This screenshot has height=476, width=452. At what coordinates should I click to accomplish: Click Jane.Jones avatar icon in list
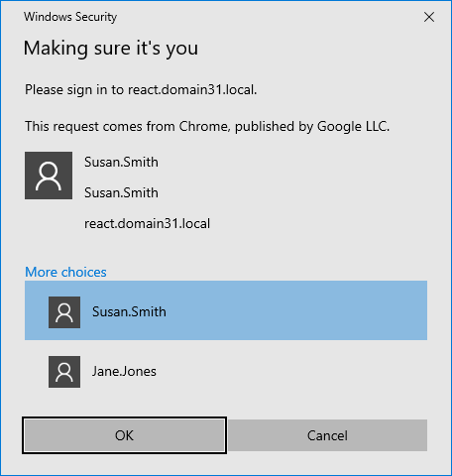(64, 372)
